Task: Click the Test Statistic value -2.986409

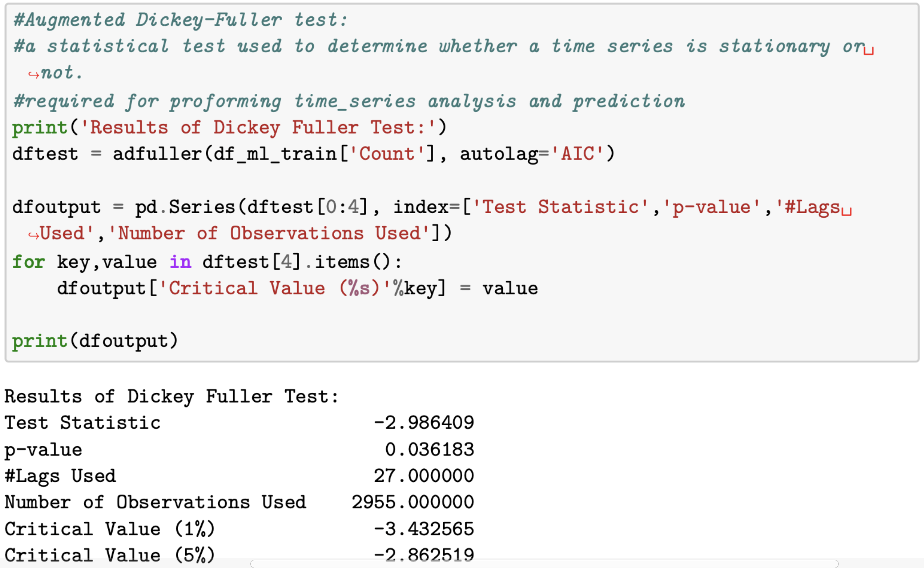Action: (424, 423)
